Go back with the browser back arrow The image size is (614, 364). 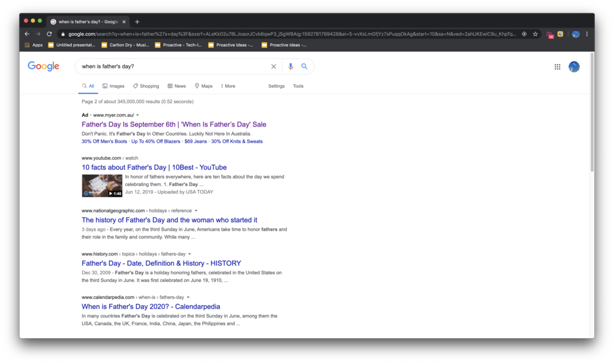27,34
